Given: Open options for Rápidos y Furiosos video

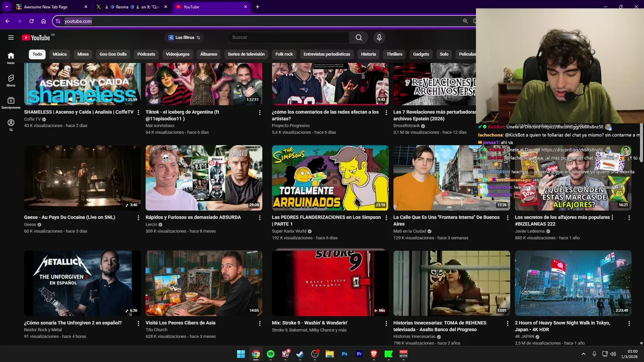Looking at the screenshot, I should [x=260, y=218].
